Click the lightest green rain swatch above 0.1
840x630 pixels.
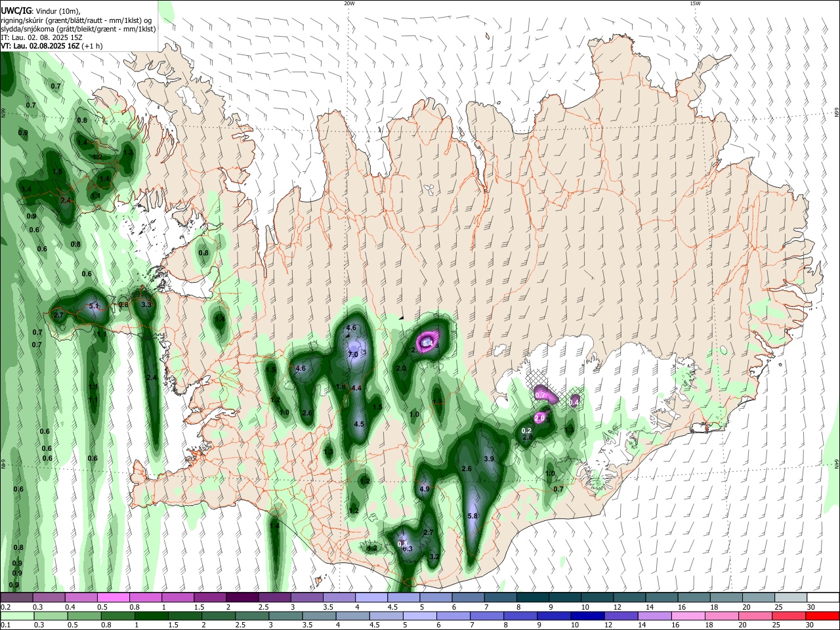click(x=18, y=616)
